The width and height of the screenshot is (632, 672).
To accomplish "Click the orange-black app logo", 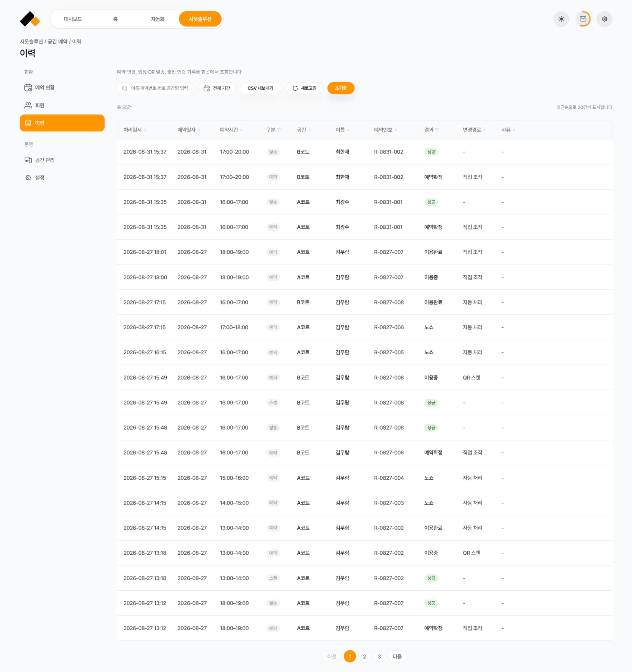I will [30, 19].
